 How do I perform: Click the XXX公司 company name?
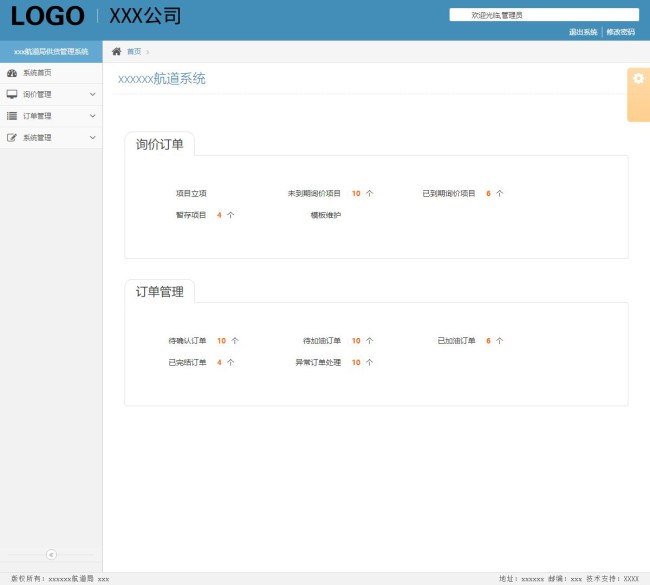[145, 16]
